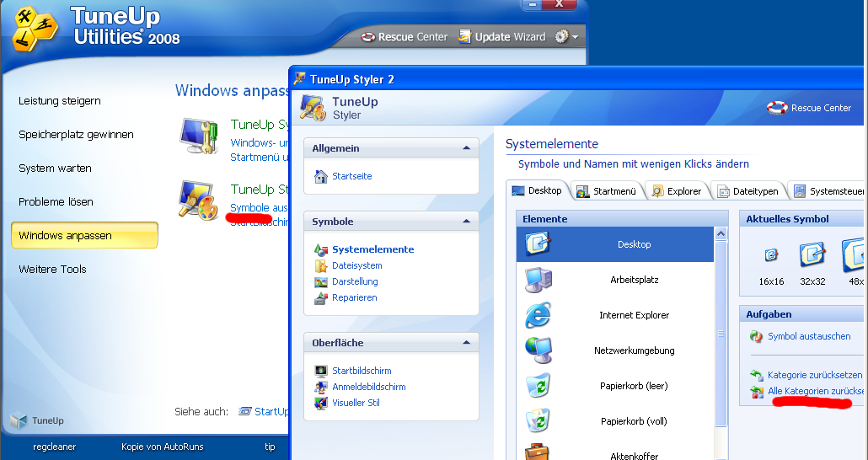Open the Visueller Stil link
Image resolution: width=868 pixels, height=460 pixels.
(356, 403)
